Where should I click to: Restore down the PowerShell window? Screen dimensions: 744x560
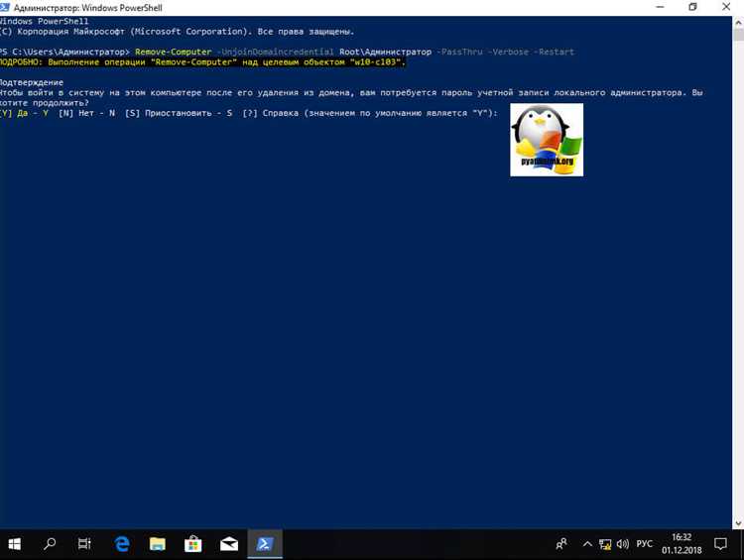point(692,7)
